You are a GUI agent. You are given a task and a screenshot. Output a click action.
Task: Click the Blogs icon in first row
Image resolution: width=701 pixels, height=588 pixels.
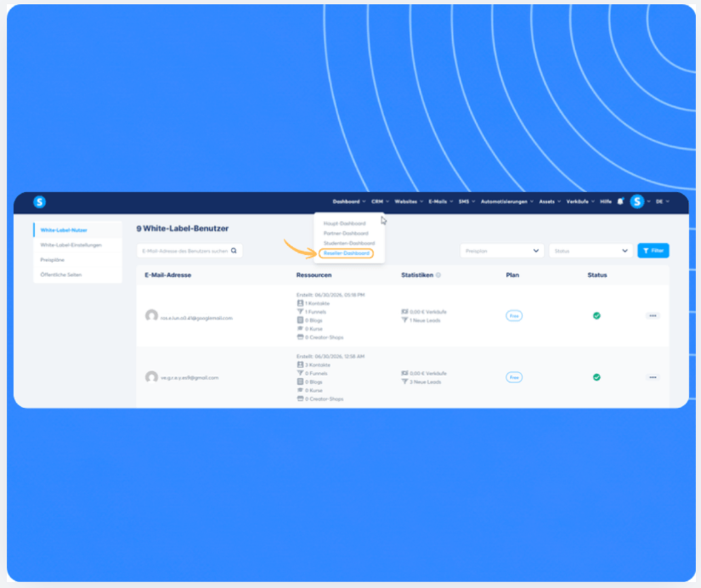click(300, 320)
